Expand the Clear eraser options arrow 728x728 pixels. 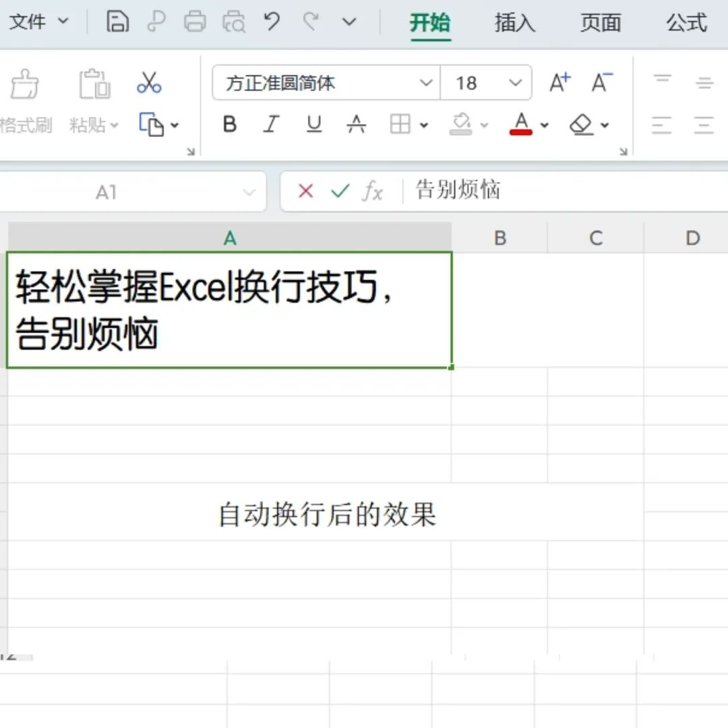pyautogui.click(x=605, y=125)
